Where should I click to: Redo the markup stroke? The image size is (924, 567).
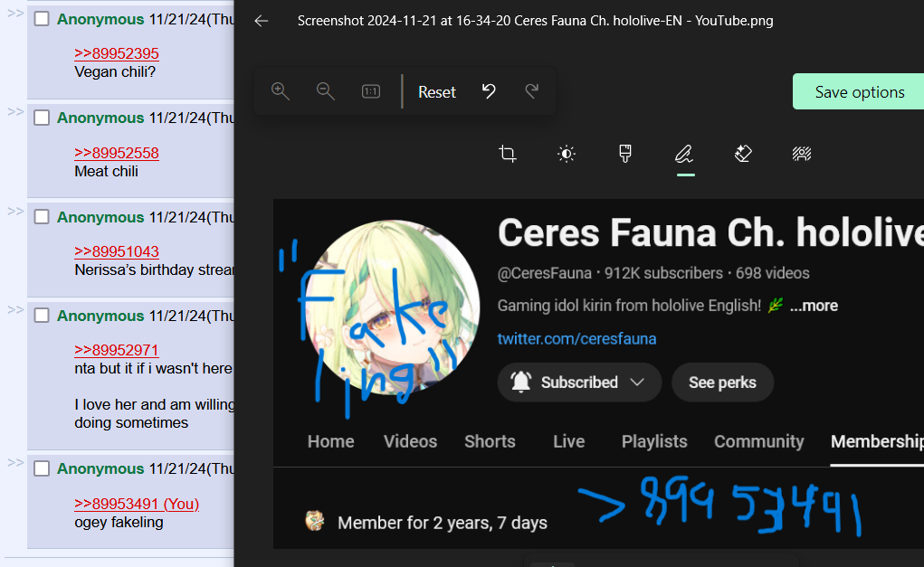(532, 91)
